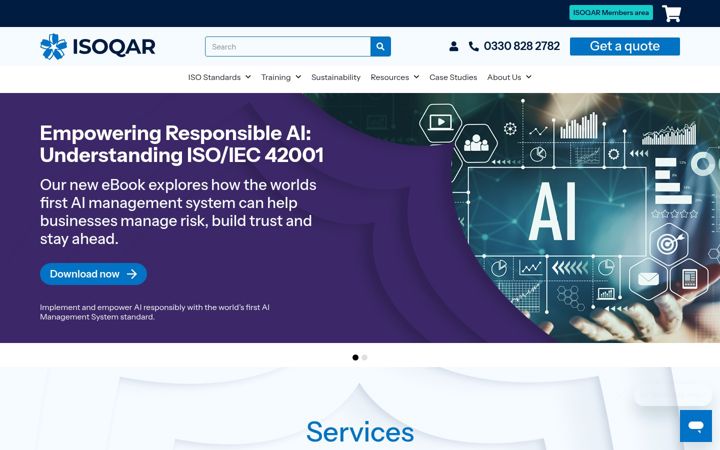Image resolution: width=720 pixels, height=450 pixels.
Task: Click the Services heading
Action: tap(360, 432)
